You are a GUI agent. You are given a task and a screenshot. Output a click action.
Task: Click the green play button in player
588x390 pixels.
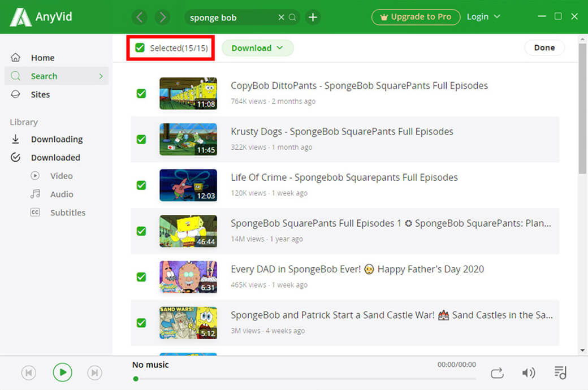62,372
